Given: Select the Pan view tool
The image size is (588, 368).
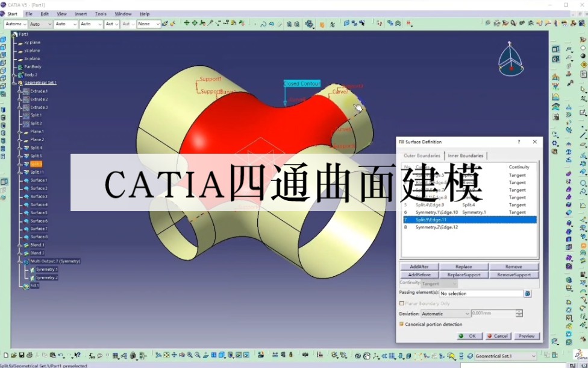Looking at the screenshot, I should click(x=174, y=355).
